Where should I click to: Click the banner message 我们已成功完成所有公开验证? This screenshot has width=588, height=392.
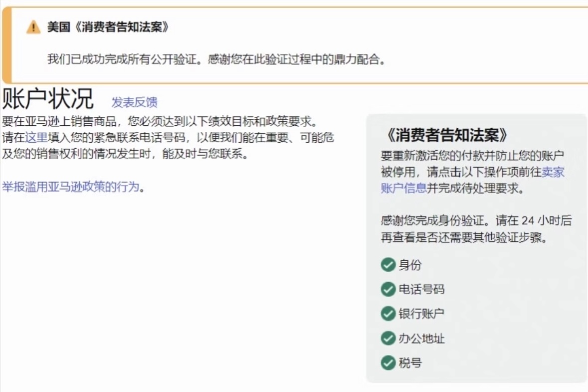[216, 60]
